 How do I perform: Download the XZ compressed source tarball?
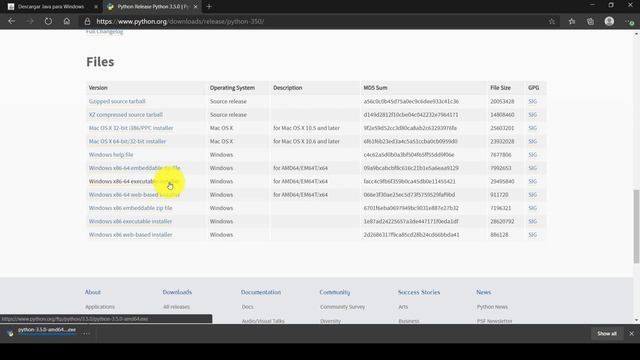click(126, 115)
